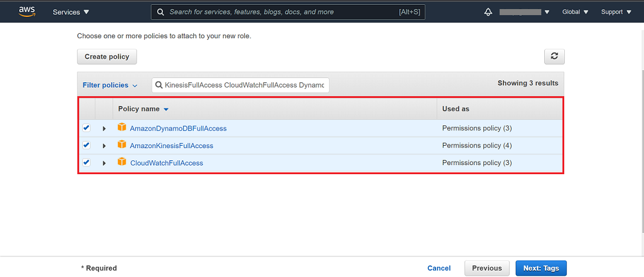The height and width of the screenshot is (277, 644).
Task: Open the CloudWatchFullAccess policy link
Action: coord(166,163)
